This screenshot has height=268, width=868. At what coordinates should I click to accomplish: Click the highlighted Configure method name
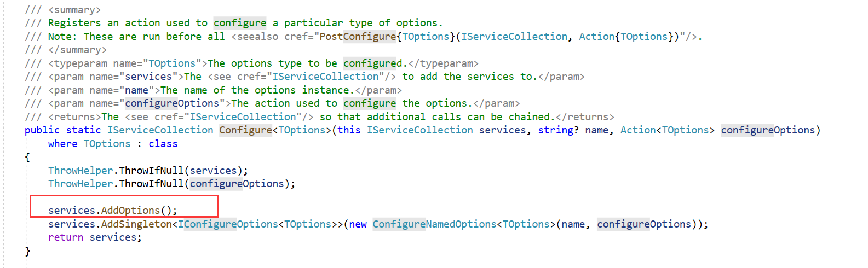[245, 130]
